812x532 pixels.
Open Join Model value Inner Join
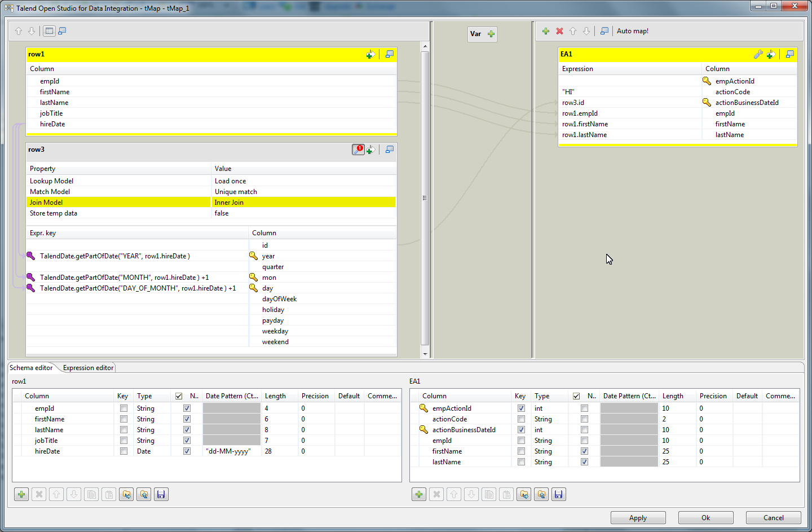(x=303, y=203)
